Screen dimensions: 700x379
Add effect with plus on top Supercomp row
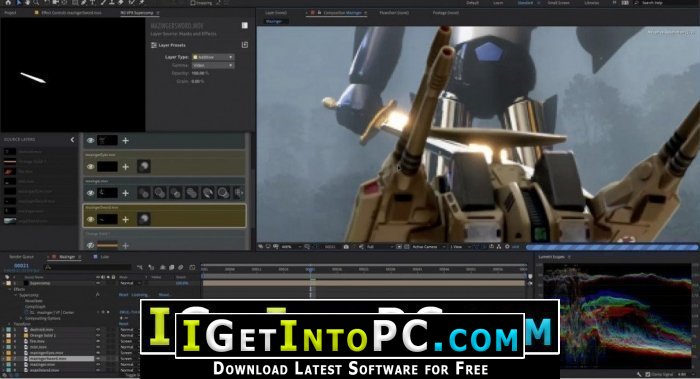(x=125, y=141)
